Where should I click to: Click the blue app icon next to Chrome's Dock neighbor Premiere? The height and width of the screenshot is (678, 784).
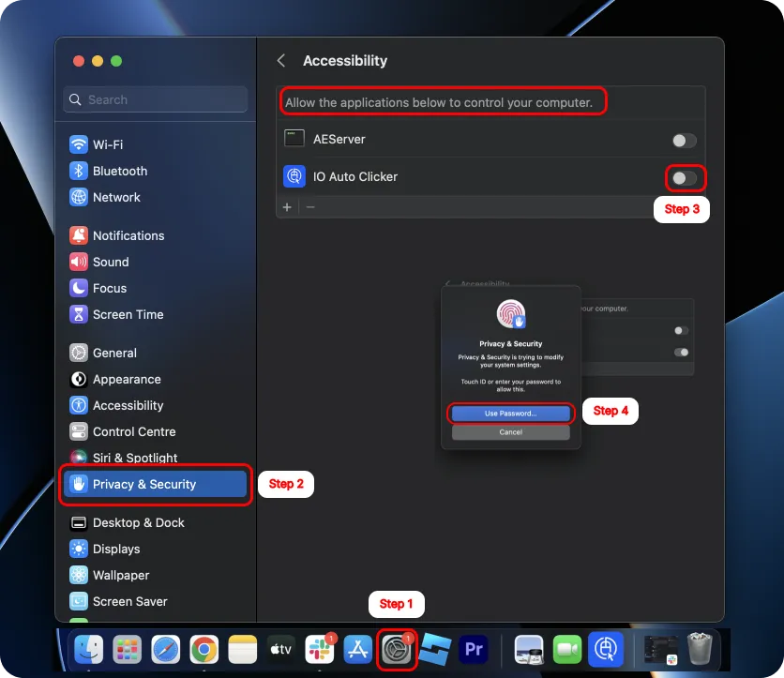pyautogui.click(x=435, y=649)
